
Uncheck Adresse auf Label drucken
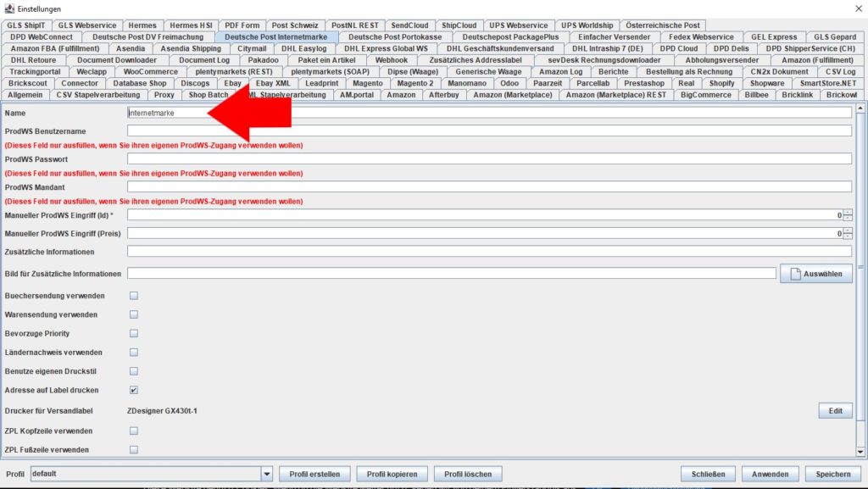coord(134,390)
